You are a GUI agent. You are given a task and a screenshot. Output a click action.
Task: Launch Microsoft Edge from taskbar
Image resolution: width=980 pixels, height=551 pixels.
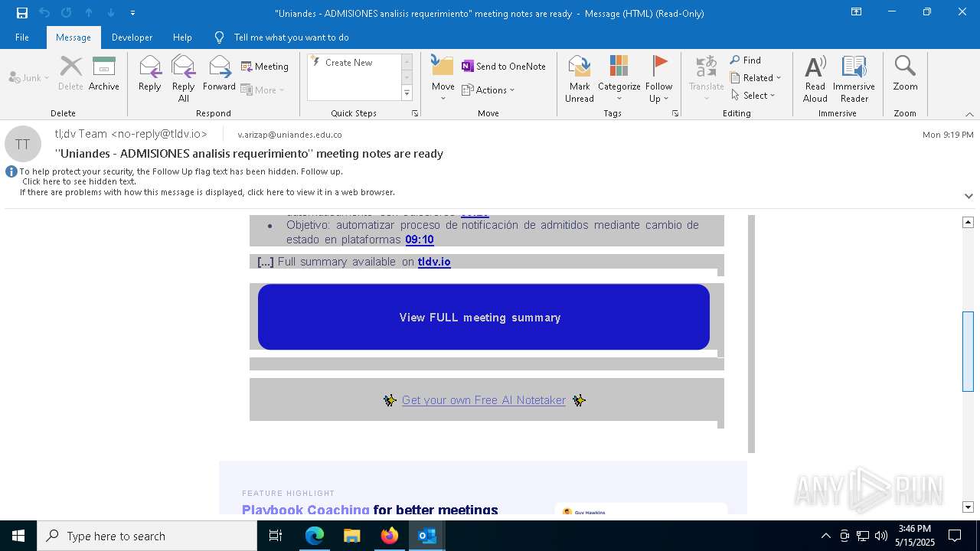(315, 536)
